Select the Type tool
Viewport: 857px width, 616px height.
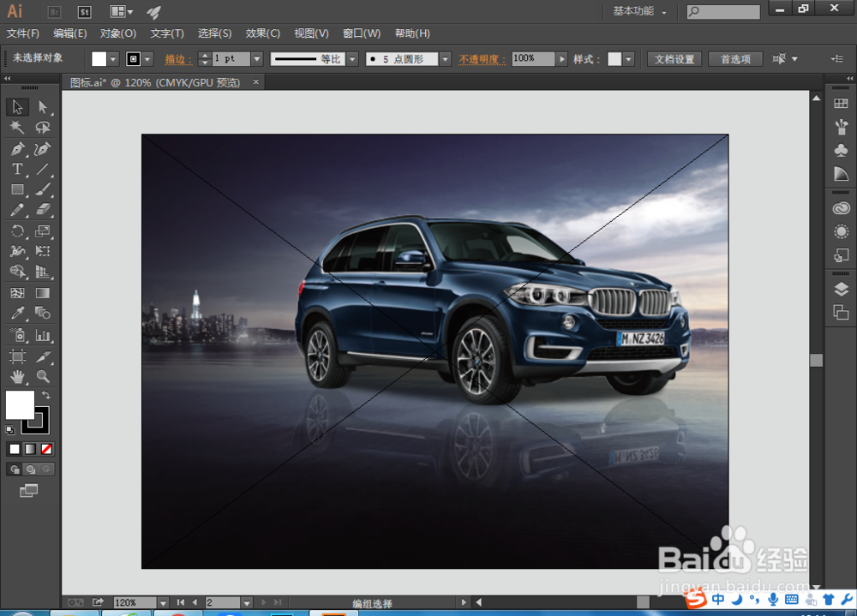coord(17,169)
